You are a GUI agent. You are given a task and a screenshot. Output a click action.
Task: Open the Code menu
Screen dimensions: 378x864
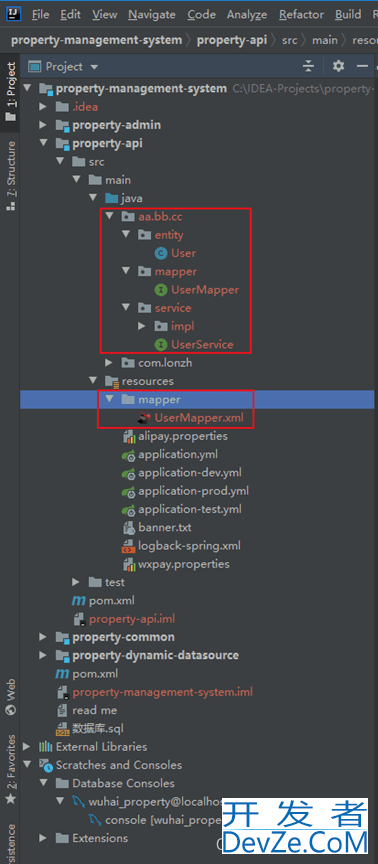[x=201, y=15]
